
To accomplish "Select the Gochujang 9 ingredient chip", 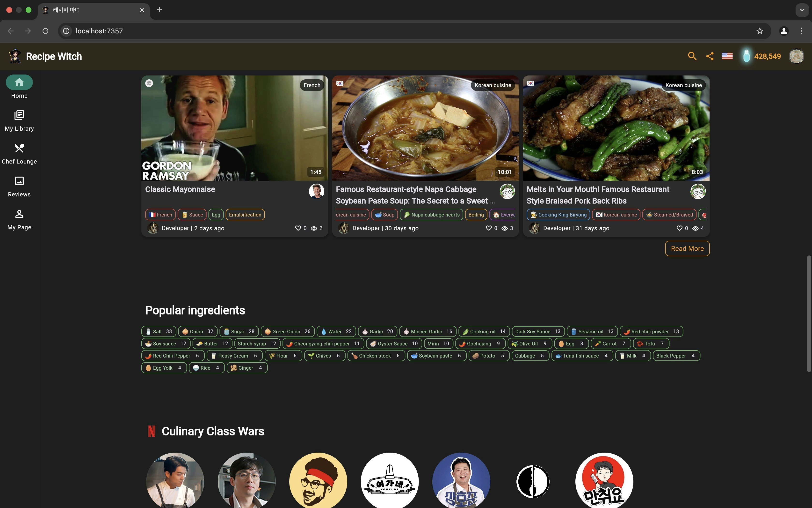I will click(x=480, y=344).
